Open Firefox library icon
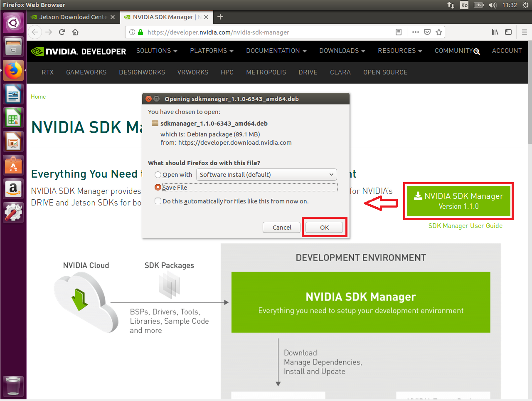The width and height of the screenshot is (532, 401). point(495,32)
